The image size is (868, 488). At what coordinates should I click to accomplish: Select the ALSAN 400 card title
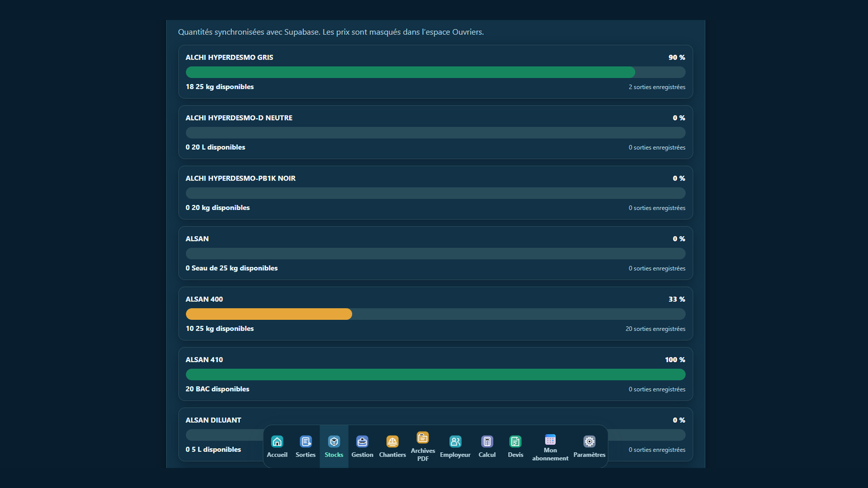click(x=204, y=299)
